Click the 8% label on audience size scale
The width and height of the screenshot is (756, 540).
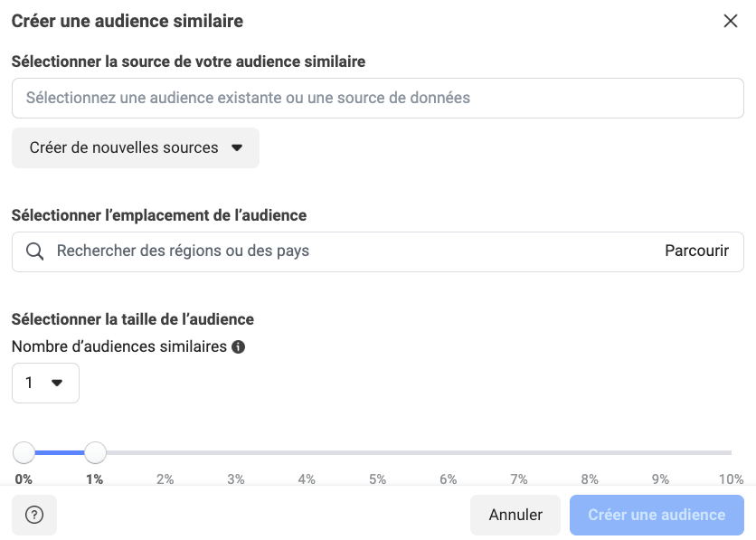pyautogui.click(x=590, y=479)
